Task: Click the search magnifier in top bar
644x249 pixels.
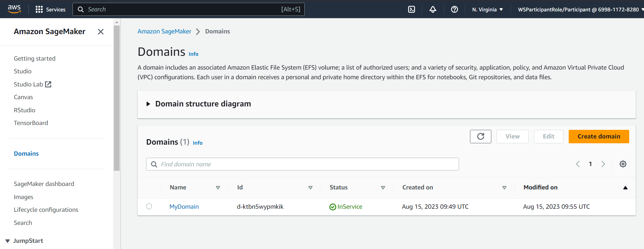Action: point(81,9)
